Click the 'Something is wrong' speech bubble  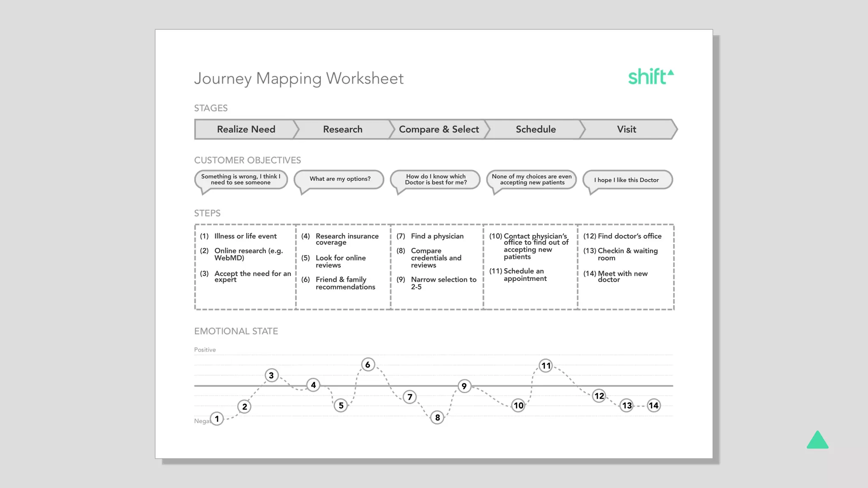click(240, 180)
